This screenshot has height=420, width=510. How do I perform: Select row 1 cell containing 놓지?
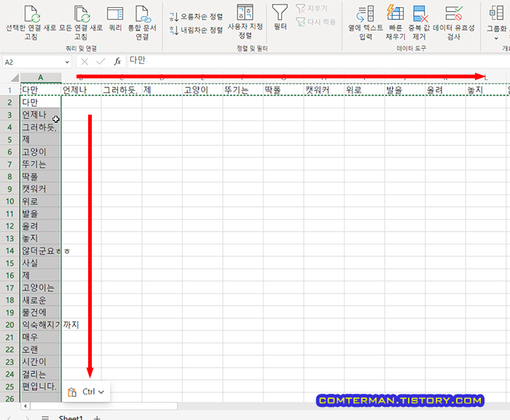pyautogui.click(x=486, y=90)
